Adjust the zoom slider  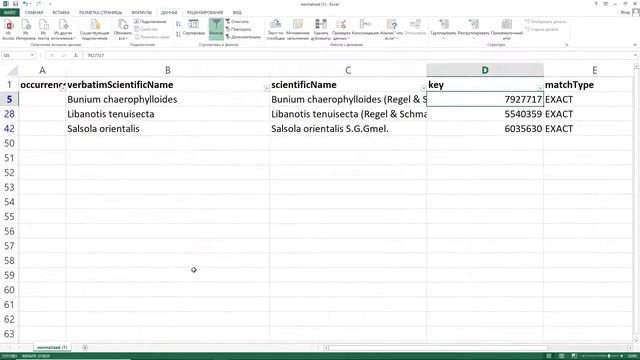609,356
